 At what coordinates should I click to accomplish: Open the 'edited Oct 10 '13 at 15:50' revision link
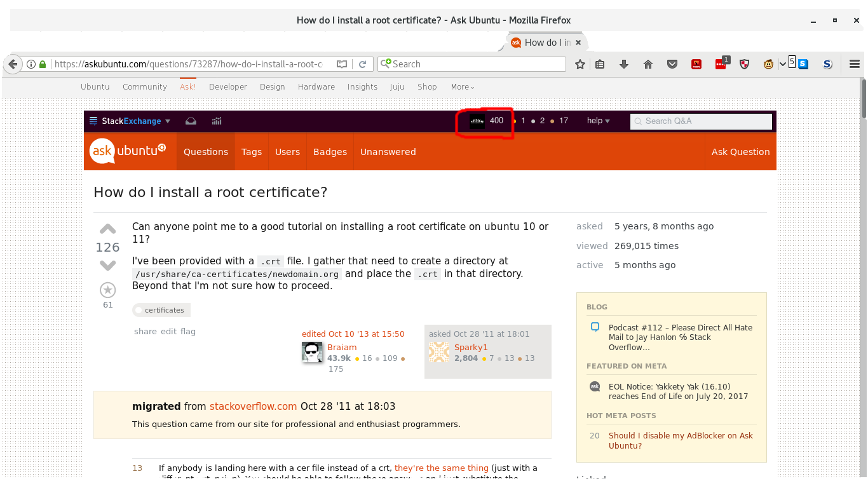353,334
